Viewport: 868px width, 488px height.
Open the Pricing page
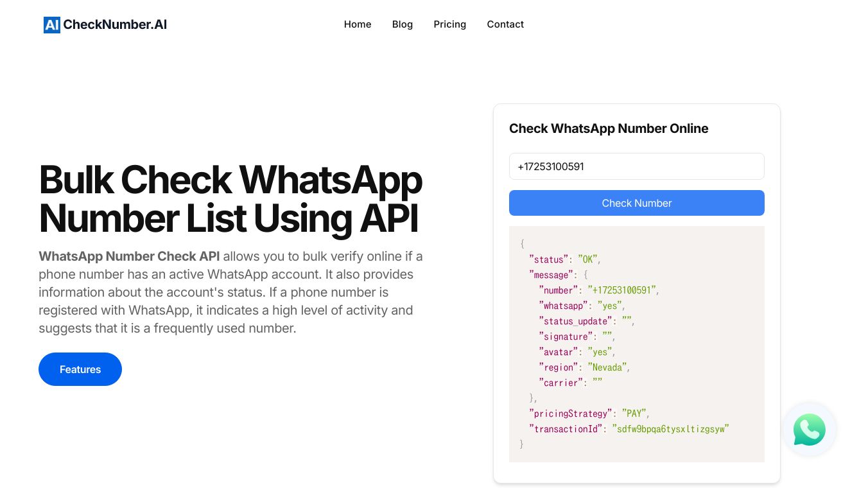pyautogui.click(x=450, y=24)
